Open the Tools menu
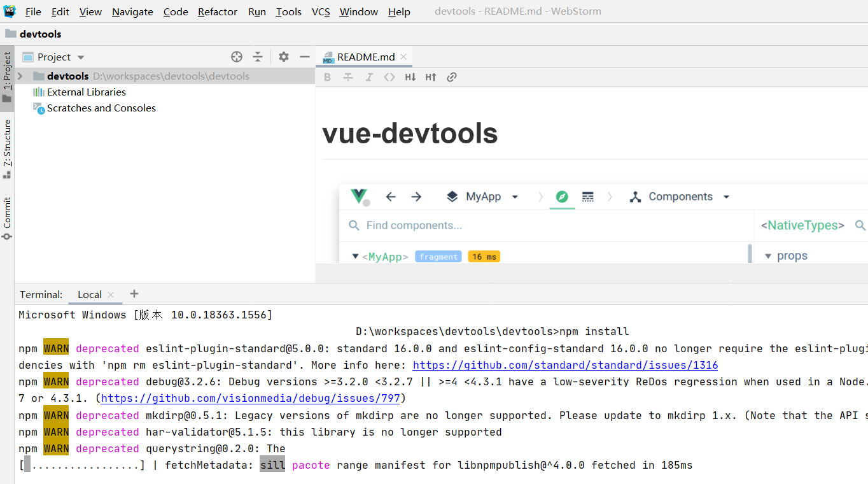This screenshot has width=868, height=484. [x=289, y=11]
